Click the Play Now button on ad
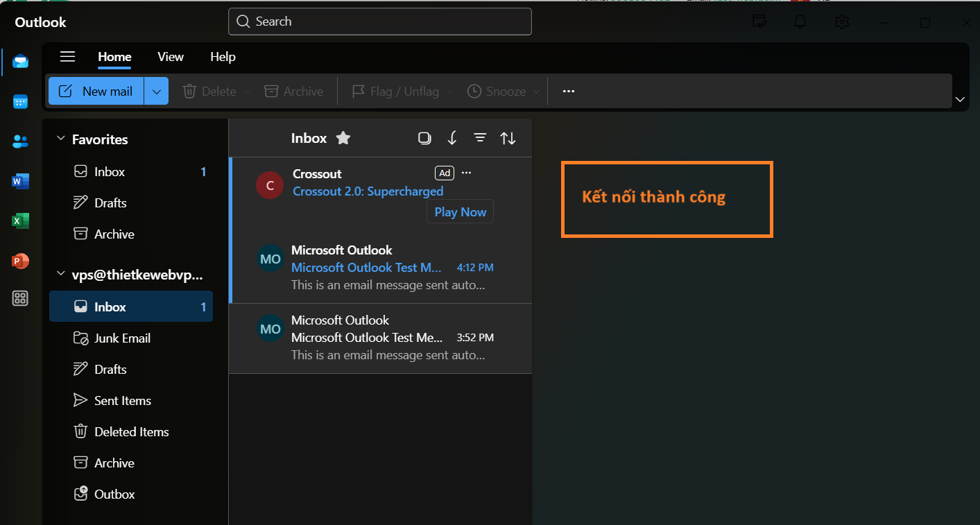This screenshot has height=525, width=980. coord(460,212)
